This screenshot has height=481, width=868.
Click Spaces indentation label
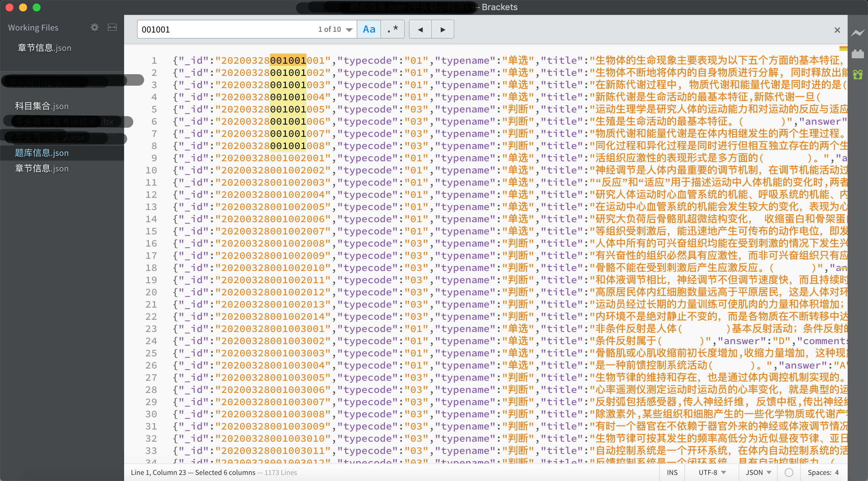pos(819,473)
